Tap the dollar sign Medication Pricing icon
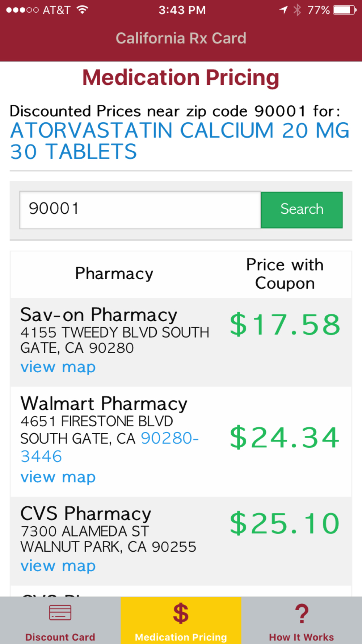The image size is (362, 644). pyautogui.click(x=181, y=613)
